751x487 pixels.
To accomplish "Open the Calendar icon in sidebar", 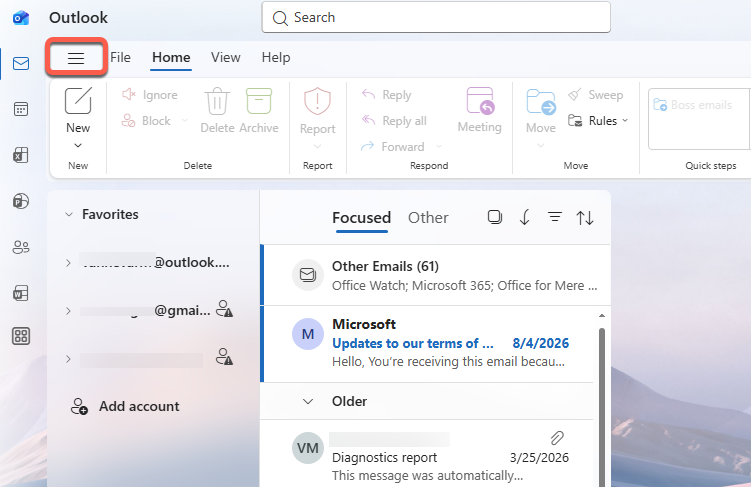I will [x=21, y=109].
